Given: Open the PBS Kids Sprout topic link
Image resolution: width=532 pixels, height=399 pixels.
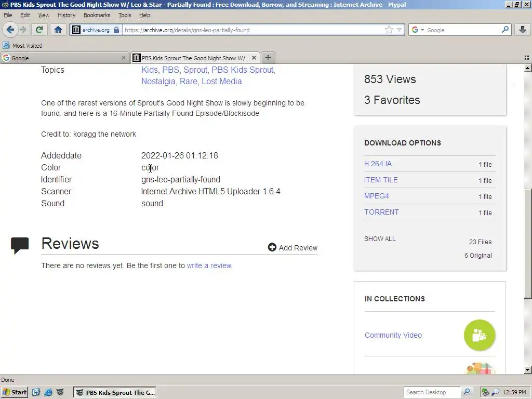Looking at the screenshot, I should pos(243,70).
